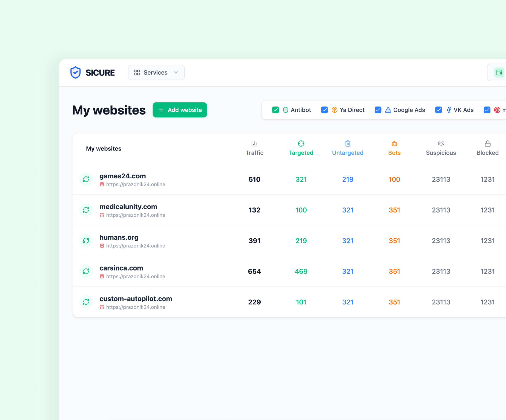
Task: Click the SICURE shield logo
Action: (x=75, y=73)
